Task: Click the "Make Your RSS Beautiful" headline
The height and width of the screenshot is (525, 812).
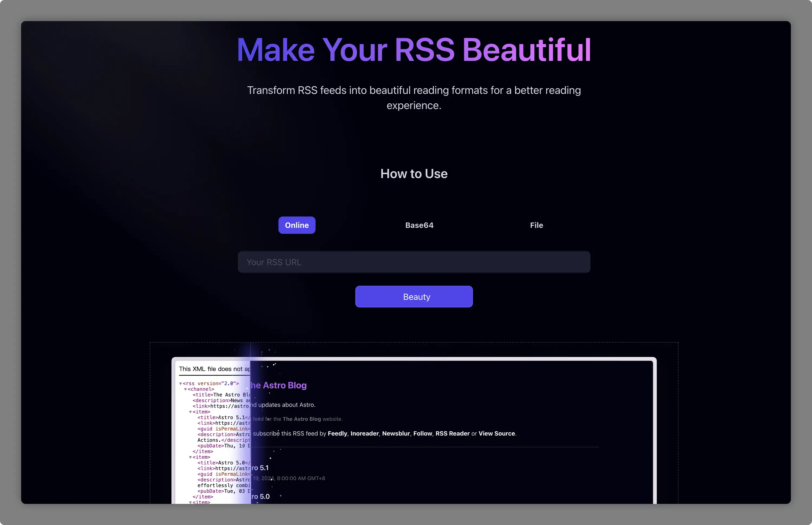Action: [x=414, y=50]
